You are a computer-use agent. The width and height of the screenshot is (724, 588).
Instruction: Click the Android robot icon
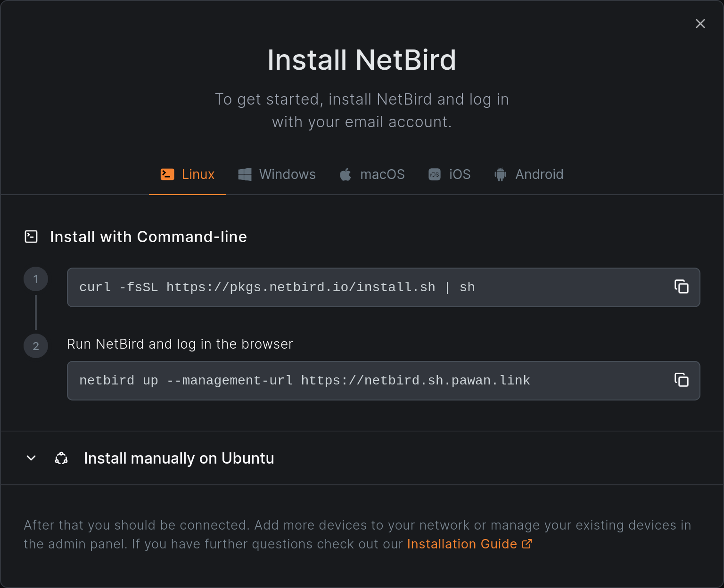coord(501,175)
